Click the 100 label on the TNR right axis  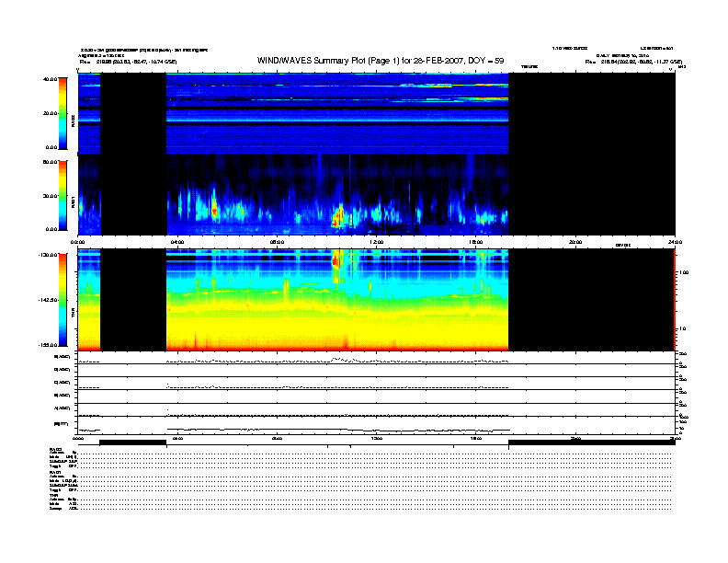tap(684, 272)
